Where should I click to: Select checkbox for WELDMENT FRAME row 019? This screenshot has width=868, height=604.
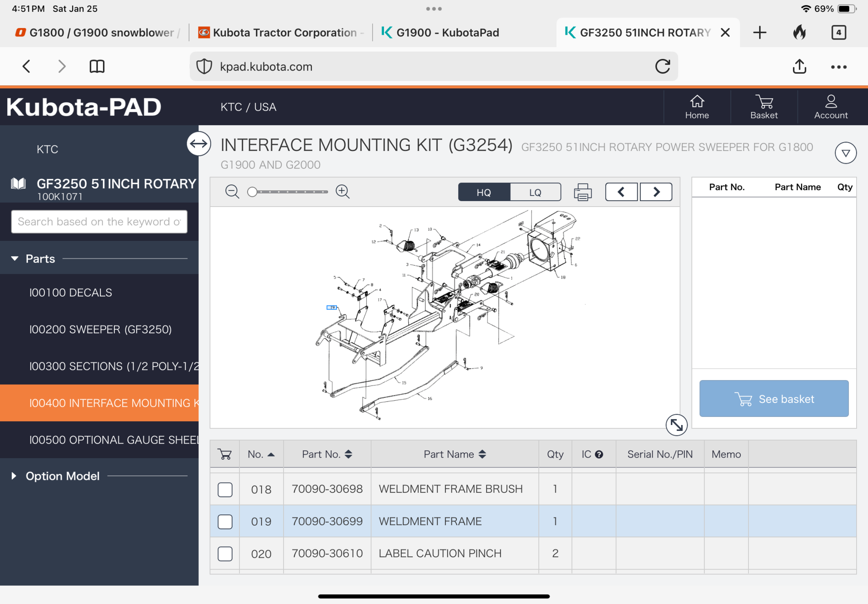[225, 522]
